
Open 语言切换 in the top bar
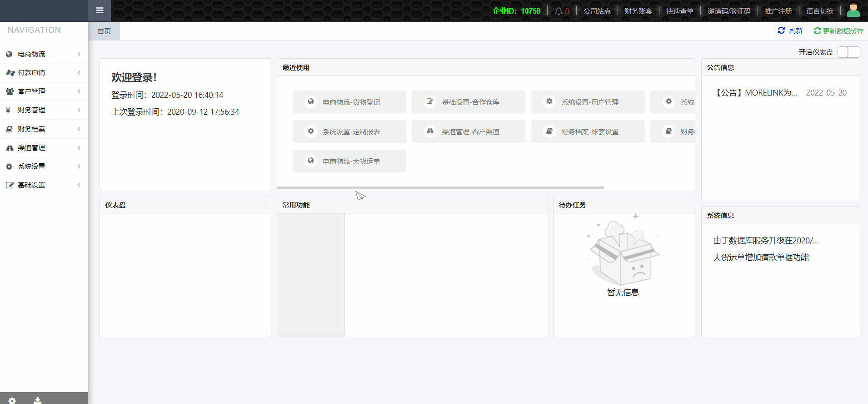click(x=820, y=11)
